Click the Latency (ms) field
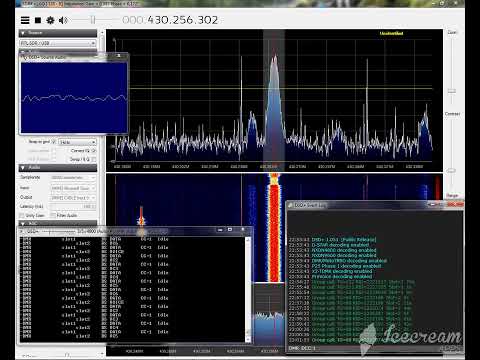 tap(73, 207)
